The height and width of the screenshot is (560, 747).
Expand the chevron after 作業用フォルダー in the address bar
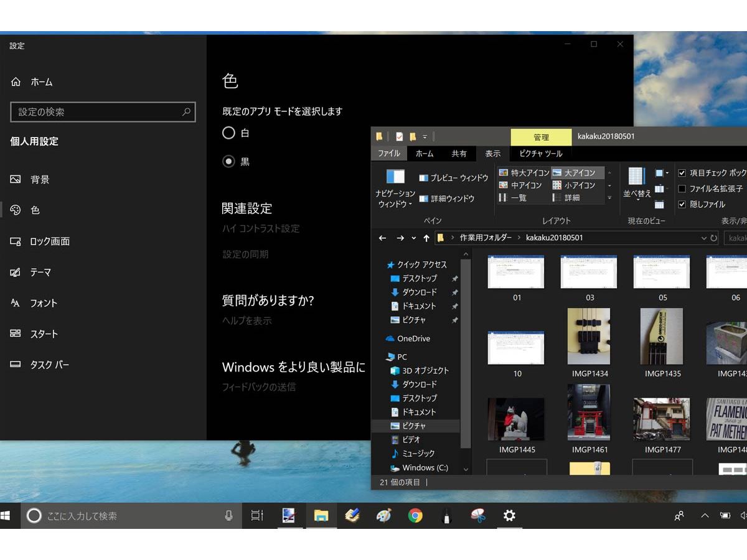coord(519,238)
